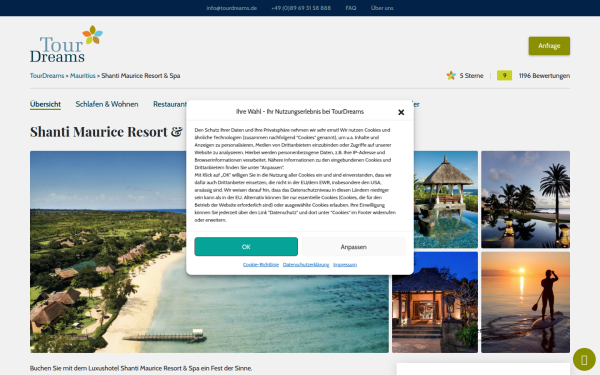Go to Mauritius breadcrumb link
Viewport: 600px width, 375px height.
click(83, 76)
